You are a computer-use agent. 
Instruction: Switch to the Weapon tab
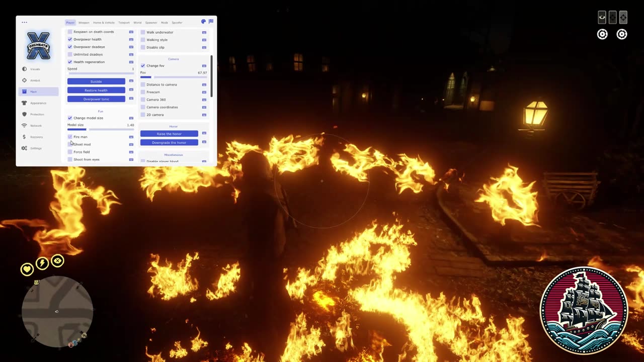[84, 23]
